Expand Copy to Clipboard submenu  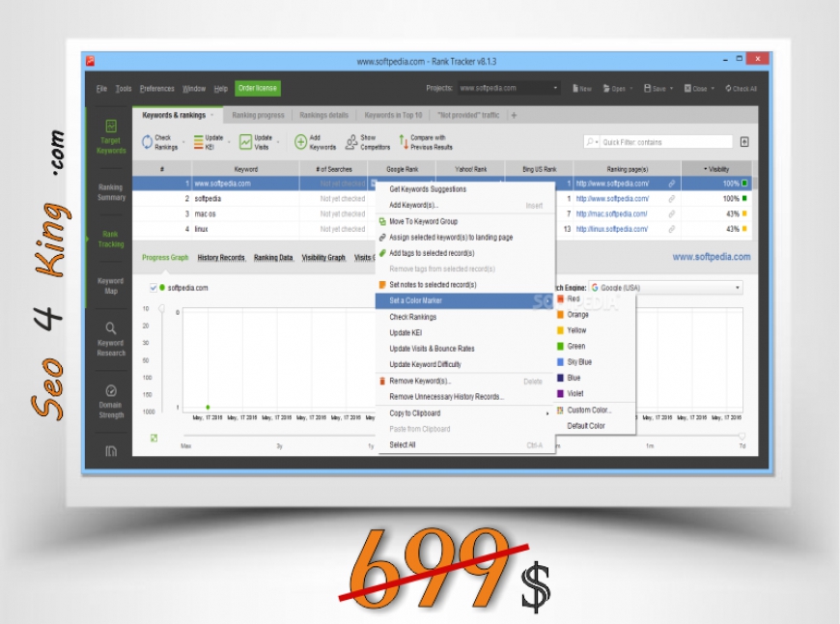click(x=546, y=413)
